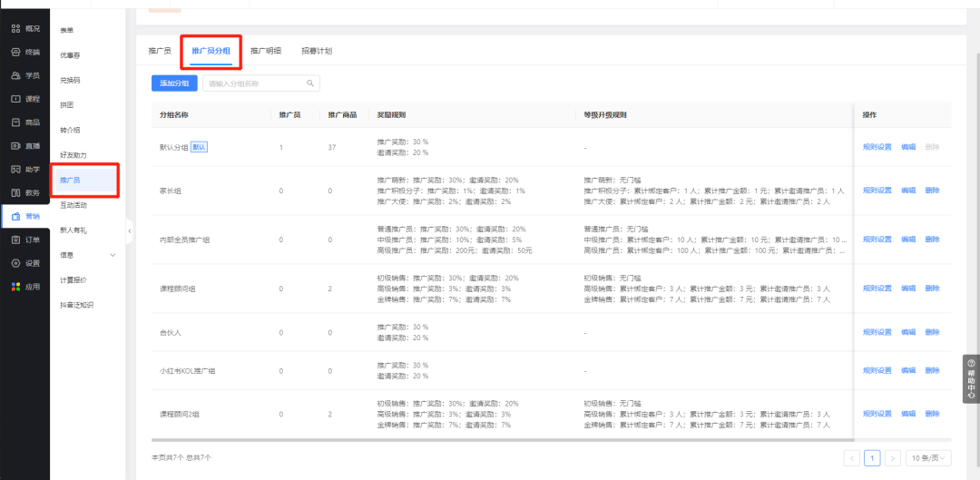Open 终端 section in left sidebar

(24, 52)
